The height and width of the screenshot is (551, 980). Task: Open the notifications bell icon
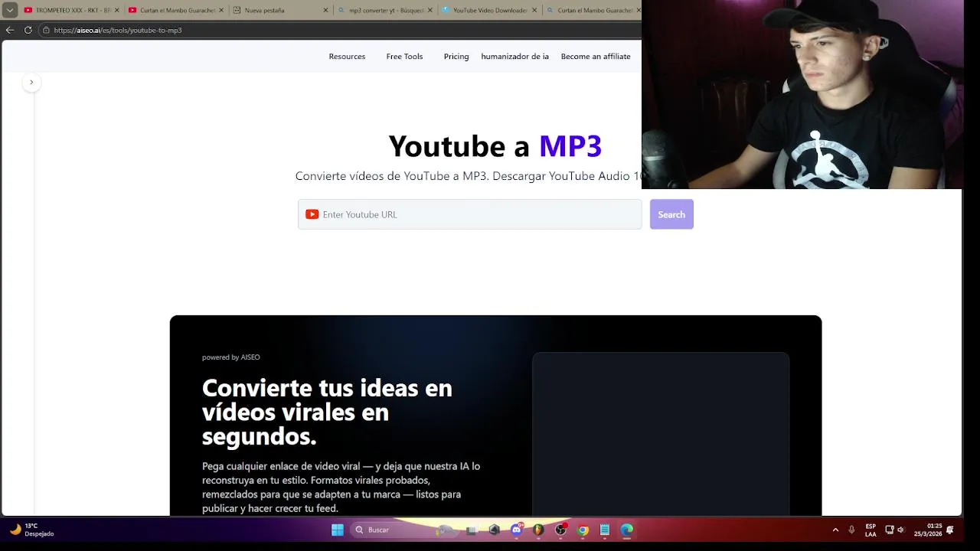[950, 530]
